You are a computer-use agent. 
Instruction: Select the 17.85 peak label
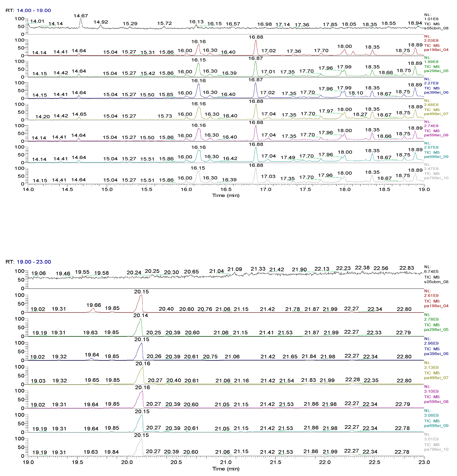click(x=330, y=25)
